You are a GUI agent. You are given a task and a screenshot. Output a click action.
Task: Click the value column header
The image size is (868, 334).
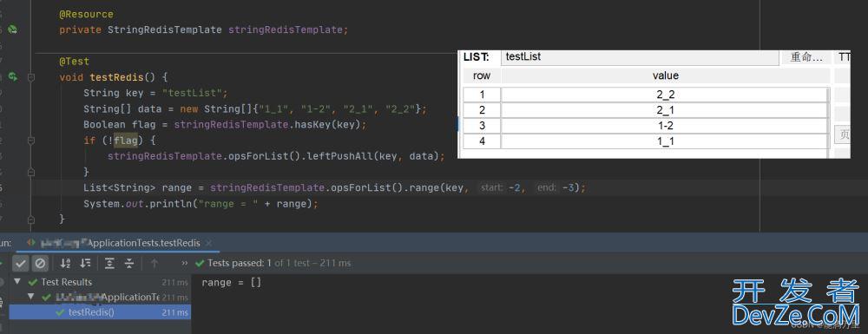(666, 75)
